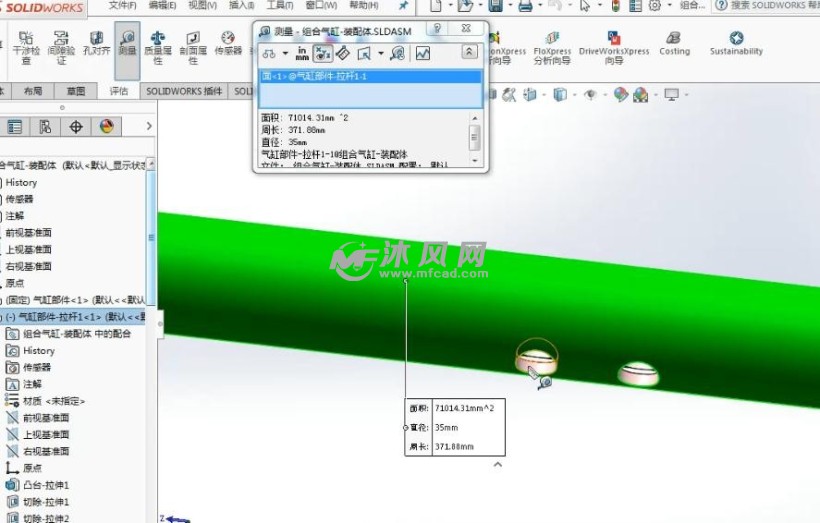820x523 pixels.
Task: Open measurement history in Measure dialog
Action: coord(397,53)
